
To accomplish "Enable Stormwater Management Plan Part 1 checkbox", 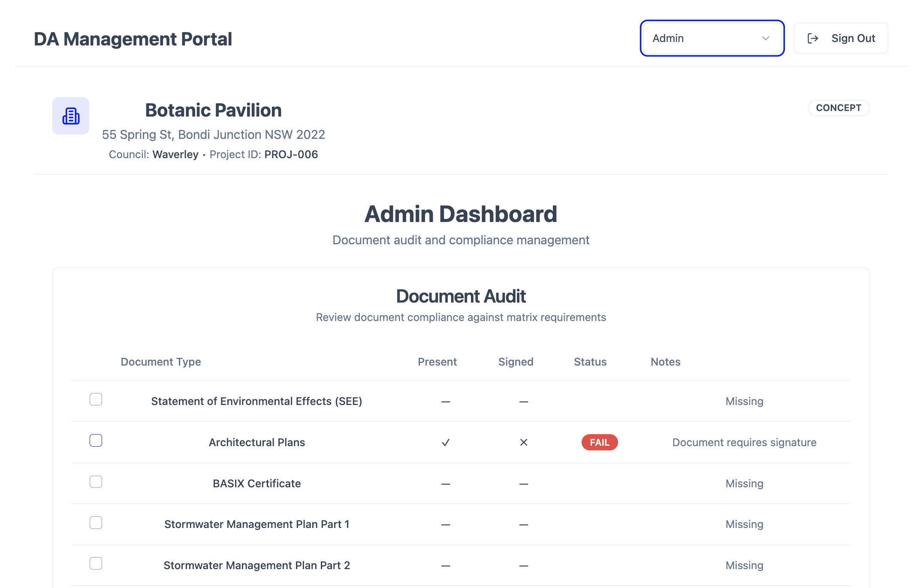I will tap(96, 523).
